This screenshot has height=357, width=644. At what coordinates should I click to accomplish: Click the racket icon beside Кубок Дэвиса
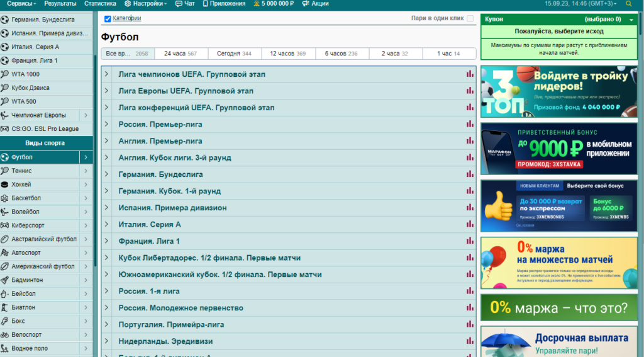point(4,88)
